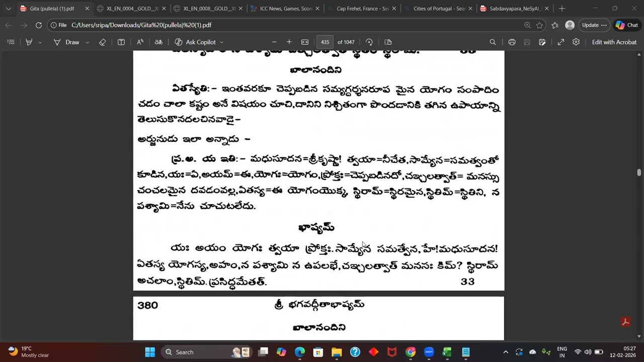Switch to the XL_EN_0008_GOLD tab
Screen dimensions: 644x362
[x=208, y=9]
